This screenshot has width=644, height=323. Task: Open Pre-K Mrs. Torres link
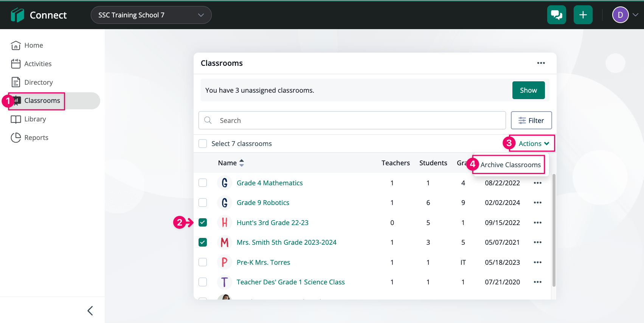click(x=263, y=262)
